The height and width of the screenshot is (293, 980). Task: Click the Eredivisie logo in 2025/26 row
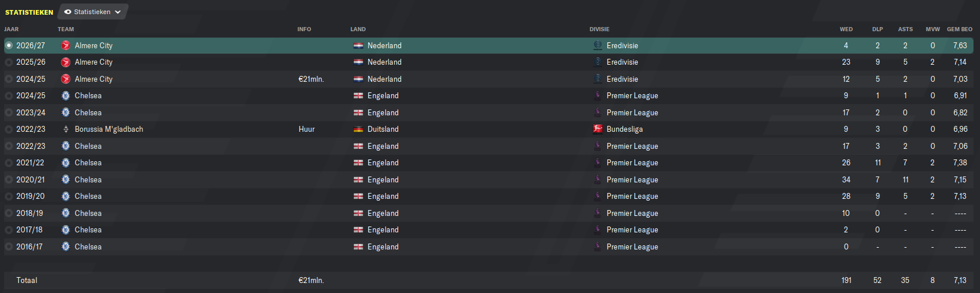[598, 62]
